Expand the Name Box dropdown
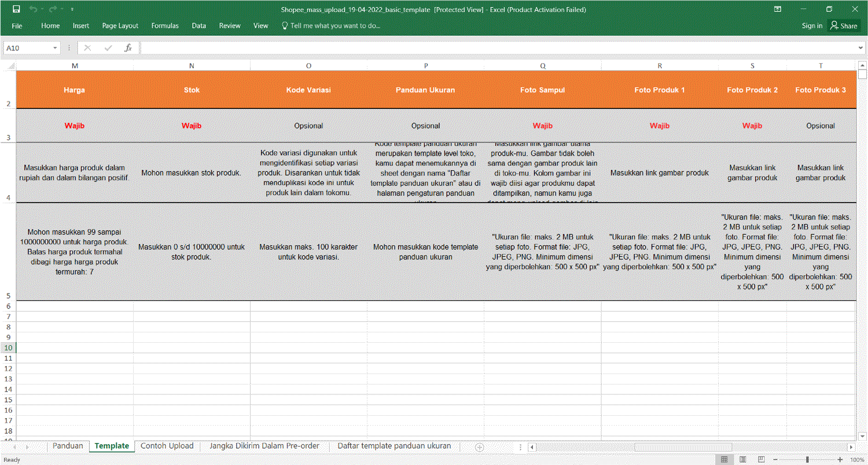Image resolution: width=868 pixels, height=465 pixels. [x=56, y=48]
